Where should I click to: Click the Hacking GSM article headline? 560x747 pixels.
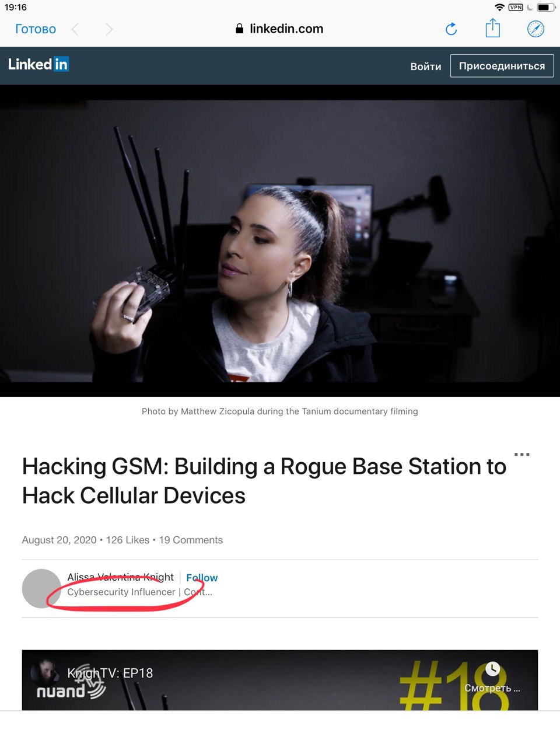pyautogui.click(x=264, y=481)
